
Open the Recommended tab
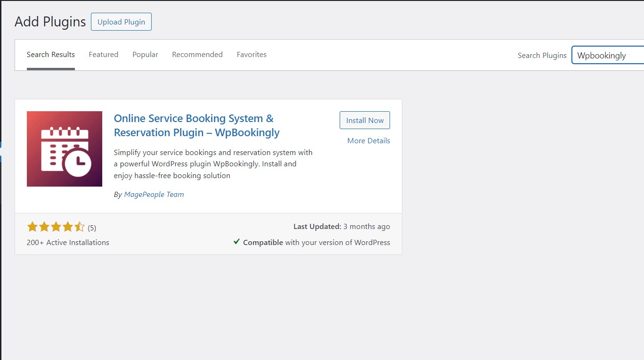(197, 55)
